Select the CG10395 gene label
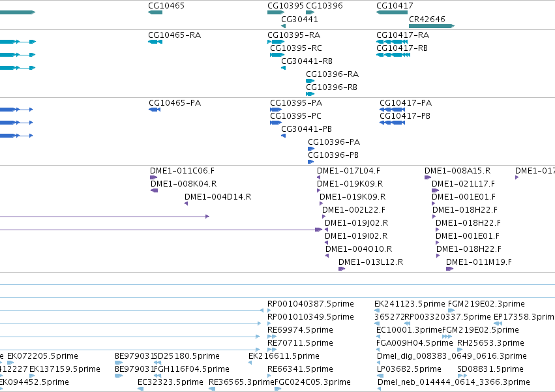Image resolution: width=555 pixels, height=392 pixels. [285, 6]
